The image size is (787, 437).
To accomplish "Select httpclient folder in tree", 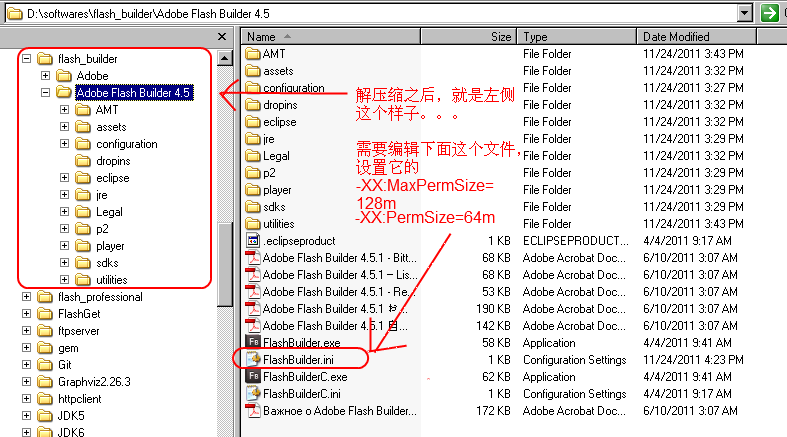I will (79, 399).
